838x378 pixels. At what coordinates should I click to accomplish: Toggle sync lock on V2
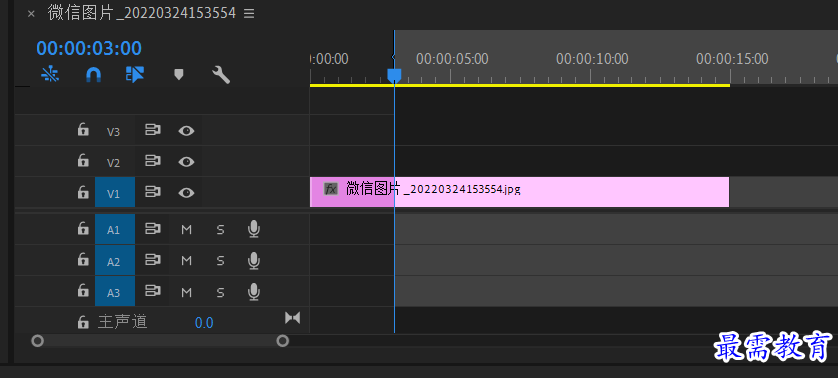153,161
